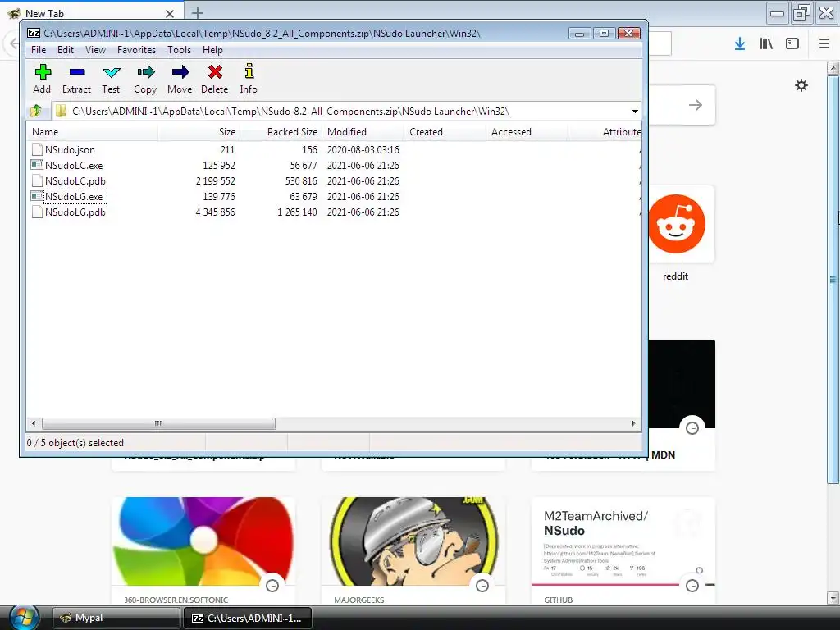The image size is (840, 630).
Task: Click the horizontal scrollbar right arrow
Action: click(634, 423)
